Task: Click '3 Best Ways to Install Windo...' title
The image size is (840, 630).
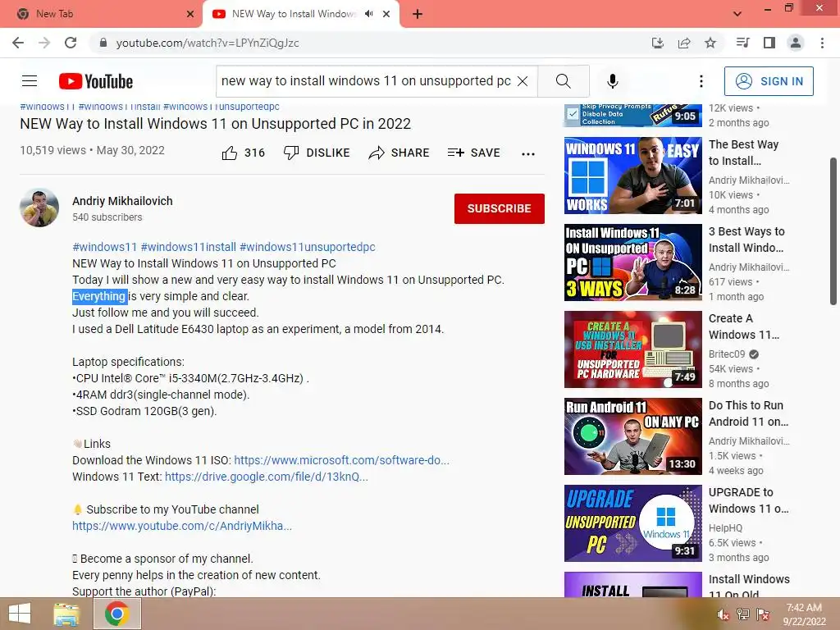Action: [746, 240]
